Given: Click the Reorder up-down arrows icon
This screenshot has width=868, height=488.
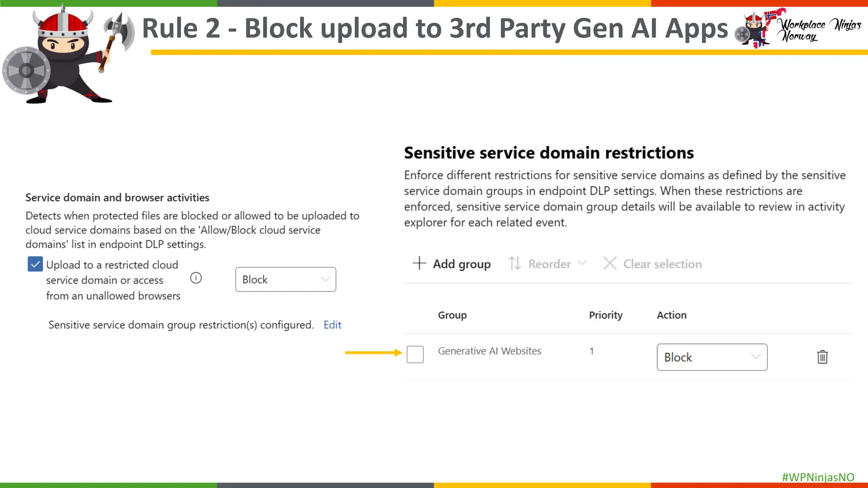Looking at the screenshot, I should coord(515,263).
